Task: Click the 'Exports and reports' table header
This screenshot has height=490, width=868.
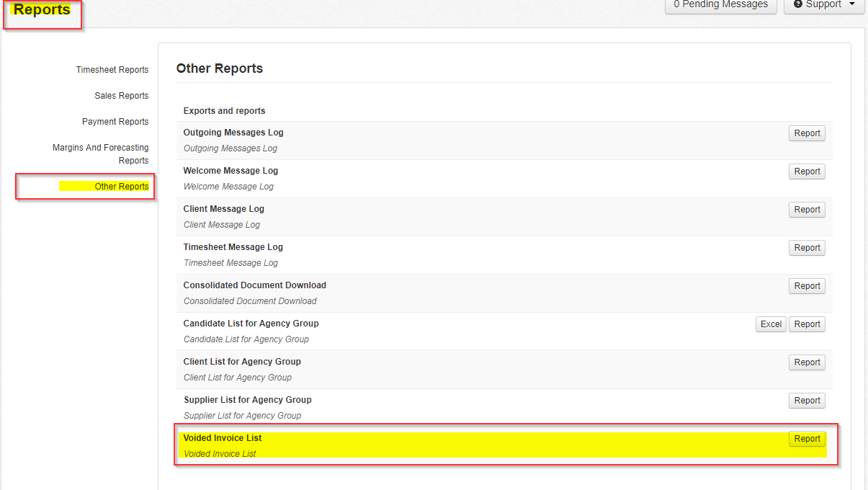Action: coord(224,111)
